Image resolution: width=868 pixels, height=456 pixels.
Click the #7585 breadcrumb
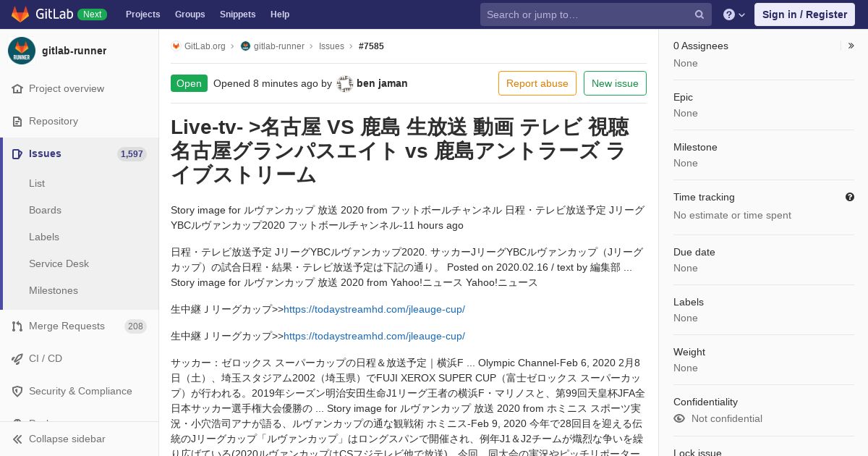click(371, 46)
